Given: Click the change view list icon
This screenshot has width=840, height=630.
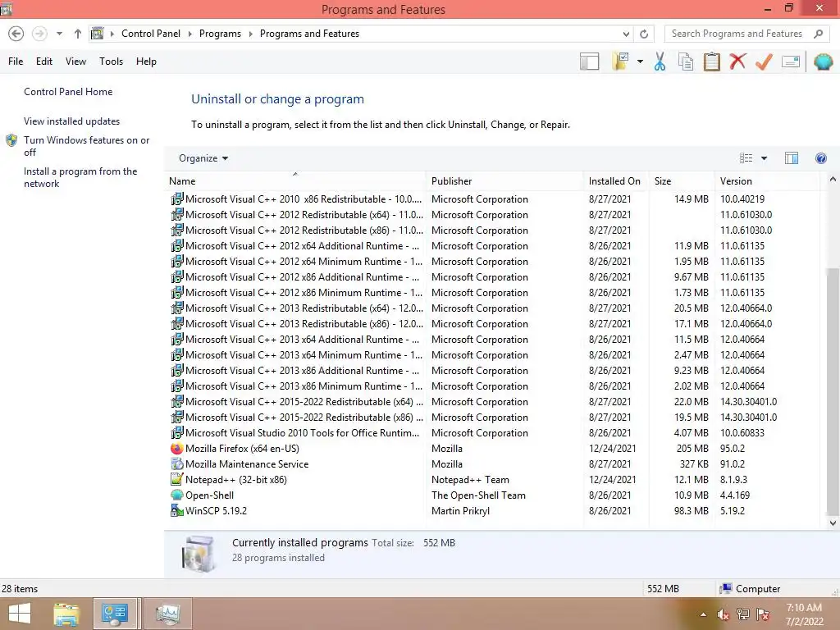Looking at the screenshot, I should [746, 158].
